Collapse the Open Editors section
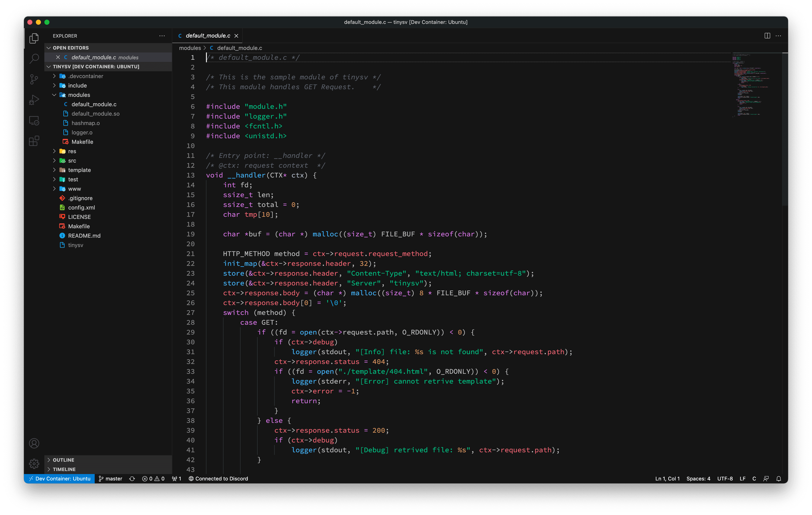 point(108,48)
